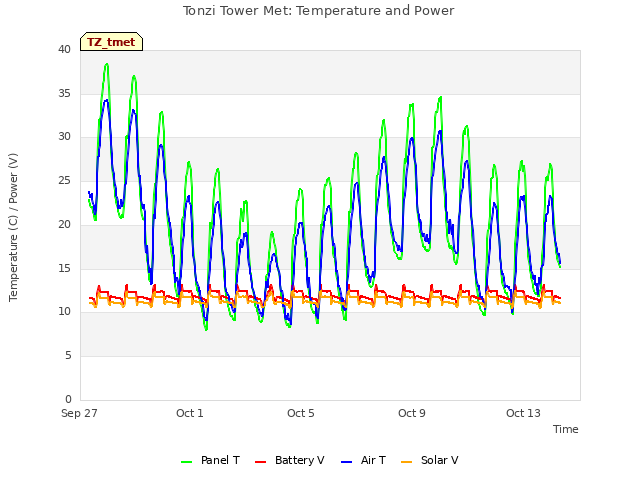Click the Oct 5 x-axis label
The image size is (640, 480).
click(x=301, y=413)
